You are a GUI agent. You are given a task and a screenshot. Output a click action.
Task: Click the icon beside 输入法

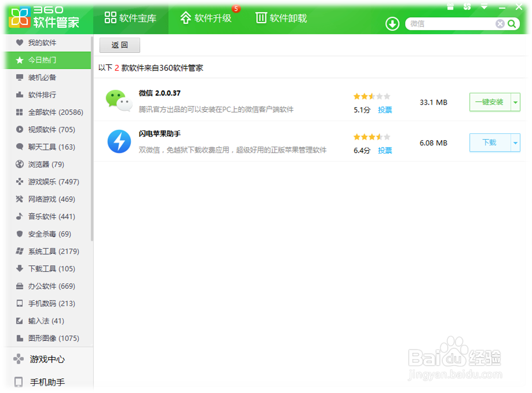[x=20, y=321]
